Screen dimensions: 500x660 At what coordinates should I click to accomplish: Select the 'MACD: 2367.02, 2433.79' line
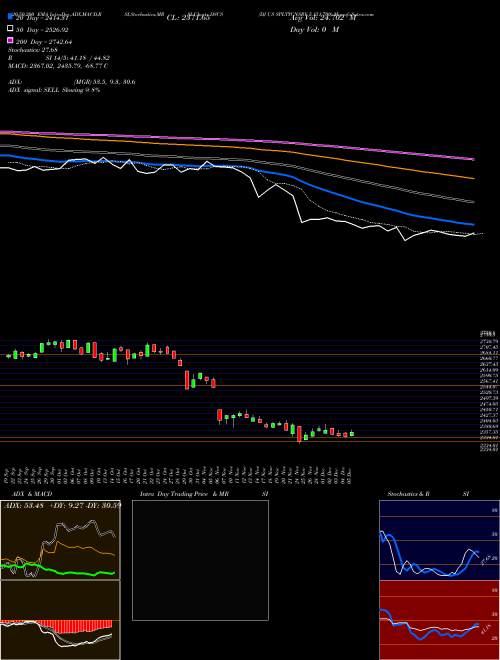tap(58, 66)
